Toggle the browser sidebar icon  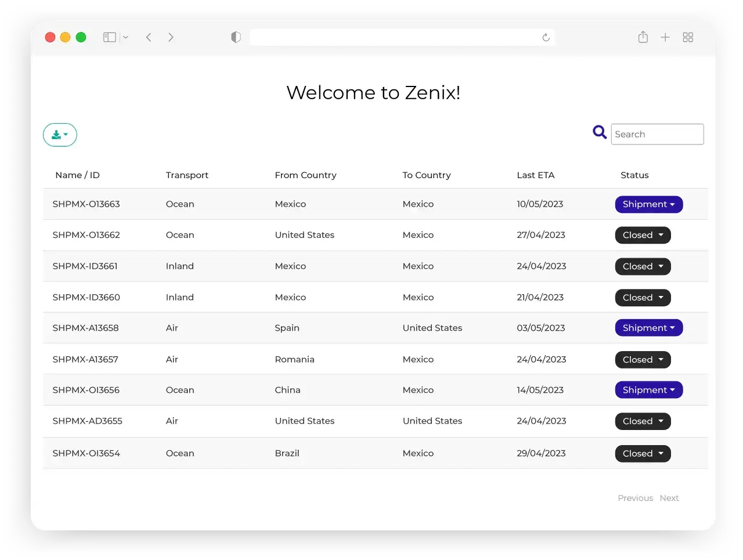110,37
